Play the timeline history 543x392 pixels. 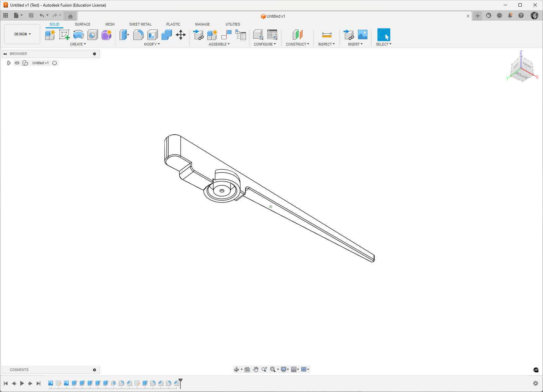(x=22, y=383)
